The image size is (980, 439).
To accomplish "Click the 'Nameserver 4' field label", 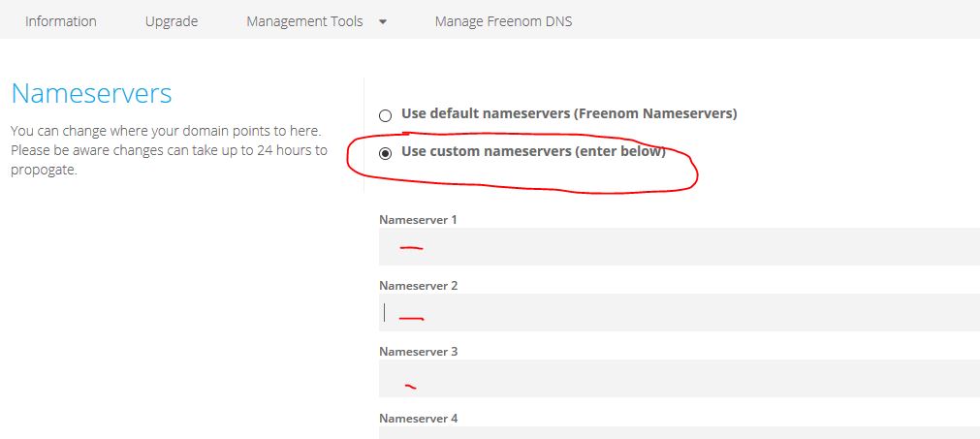I will click(418, 419).
